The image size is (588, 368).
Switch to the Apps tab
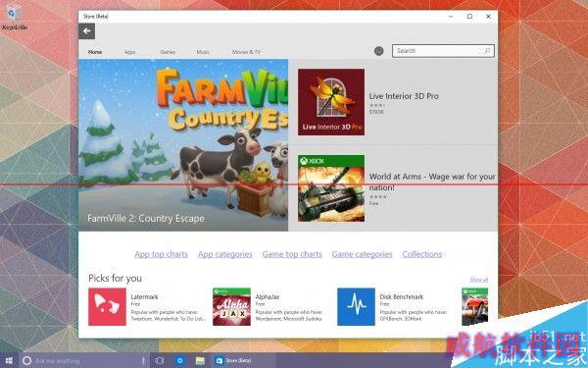click(129, 52)
